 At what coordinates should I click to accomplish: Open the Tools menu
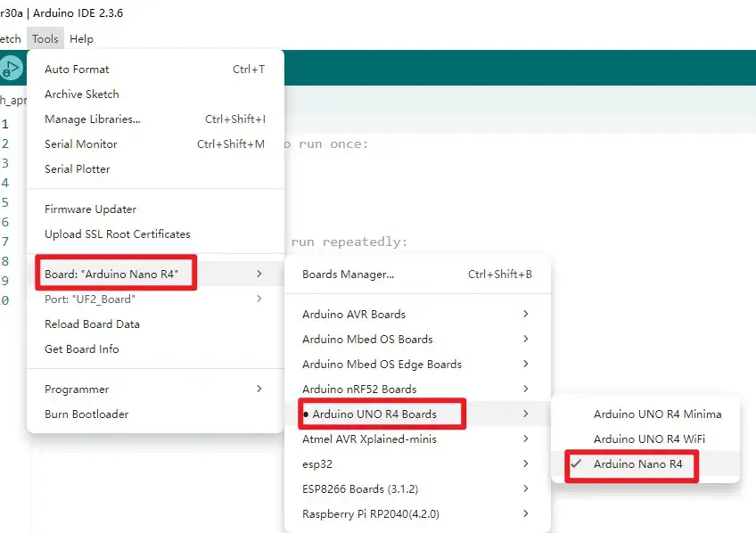45,39
